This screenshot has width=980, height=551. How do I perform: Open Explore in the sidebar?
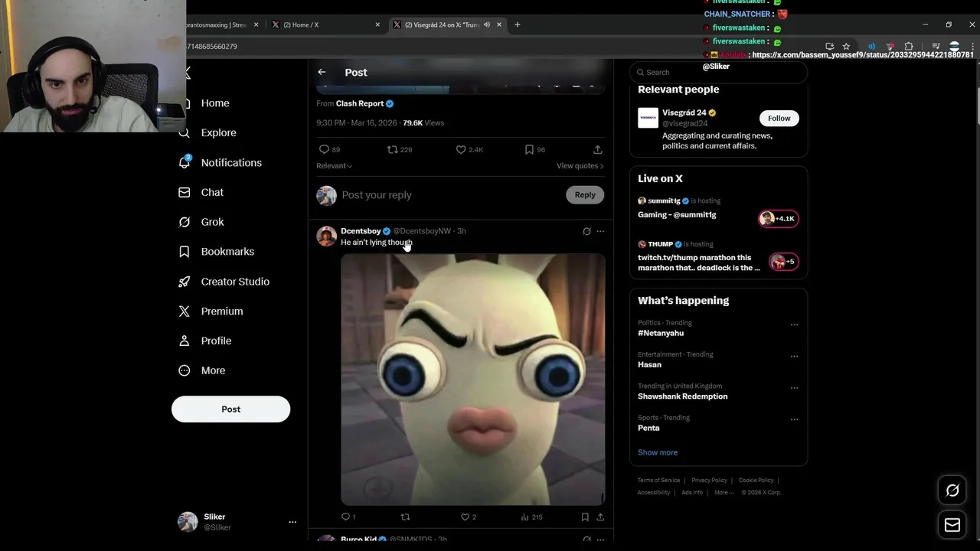point(218,132)
